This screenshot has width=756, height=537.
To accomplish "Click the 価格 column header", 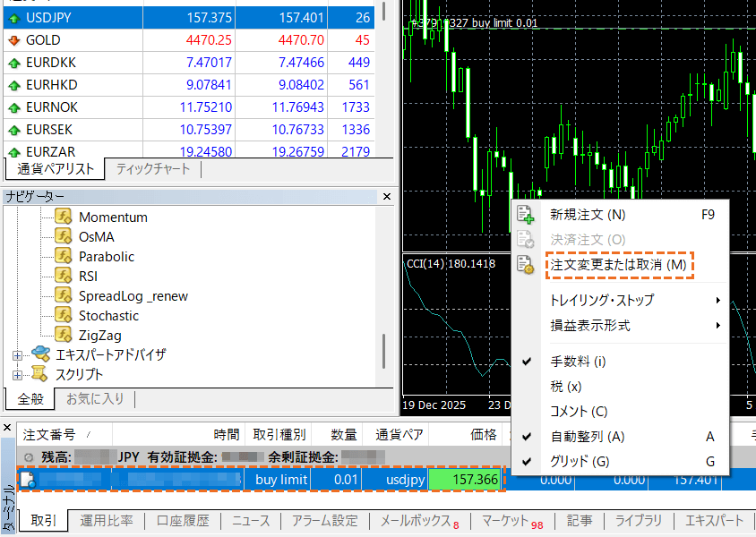I will (x=484, y=435).
